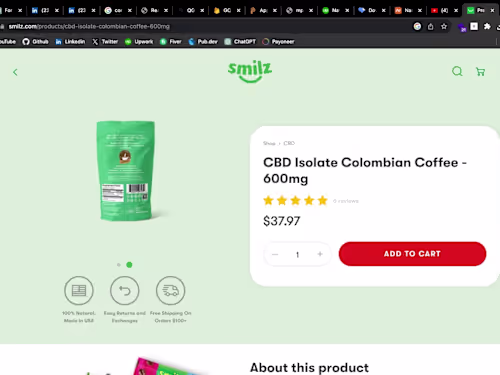Click the Easy Returns and Exchanges icon

pyautogui.click(x=125, y=290)
